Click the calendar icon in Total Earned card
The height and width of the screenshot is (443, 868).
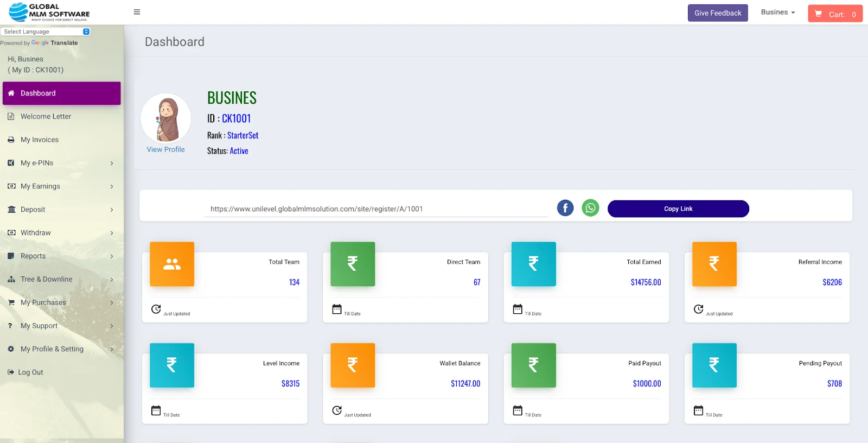pos(518,309)
